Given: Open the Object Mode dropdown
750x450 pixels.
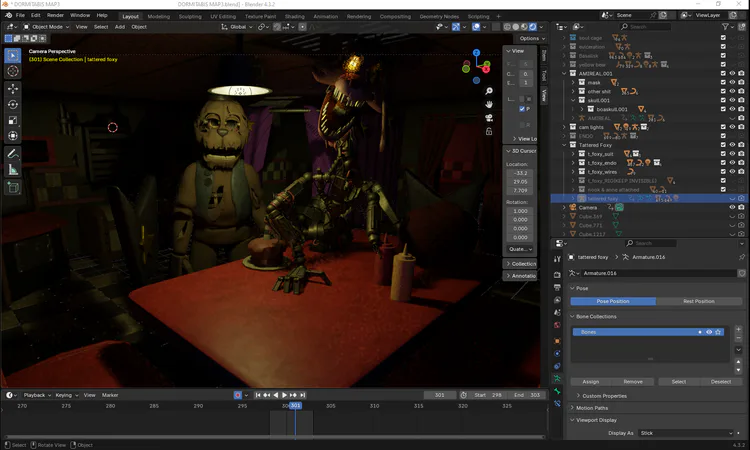Looking at the screenshot, I should (x=46, y=27).
